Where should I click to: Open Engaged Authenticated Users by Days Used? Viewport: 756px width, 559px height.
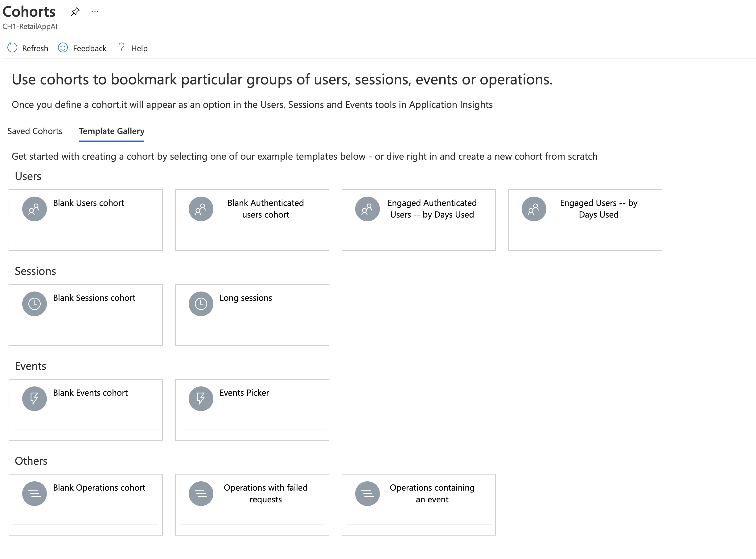[432, 209]
